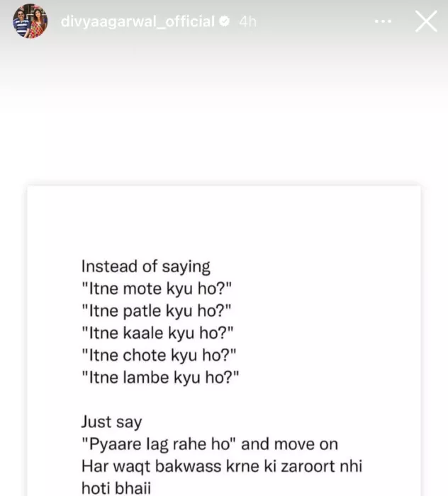Open the story options three-dot menu
The width and height of the screenshot is (448, 496).
pyautogui.click(x=382, y=22)
